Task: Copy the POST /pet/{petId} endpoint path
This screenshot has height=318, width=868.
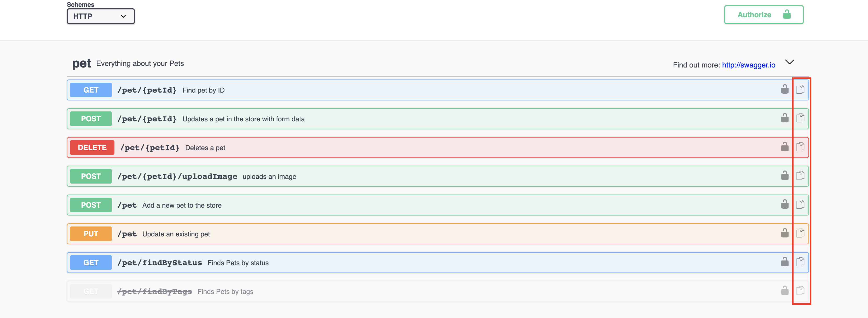Action: pos(800,118)
